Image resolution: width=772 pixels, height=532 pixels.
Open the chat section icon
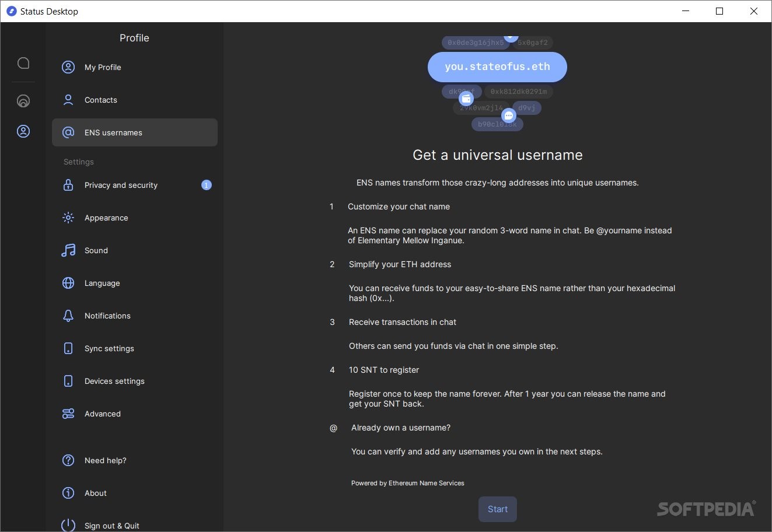[x=23, y=63]
